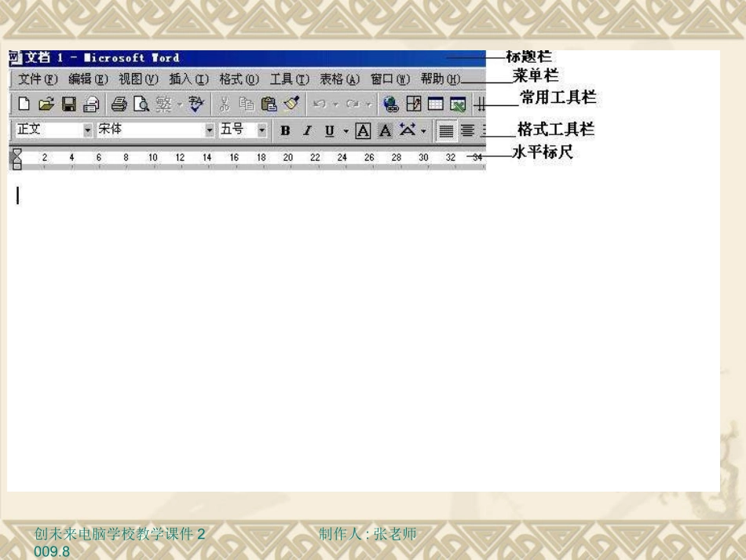746x560 pixels.
Task: Open the Undo history dropdown arrow
Action: (x=335, y=104)
